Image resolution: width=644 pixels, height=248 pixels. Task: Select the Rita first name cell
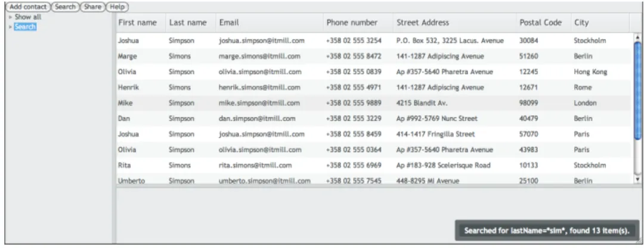pos(125,165)
